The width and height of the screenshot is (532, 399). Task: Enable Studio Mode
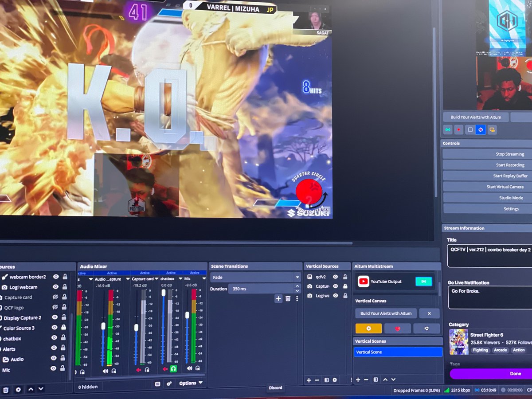click(x=488, y=198)
